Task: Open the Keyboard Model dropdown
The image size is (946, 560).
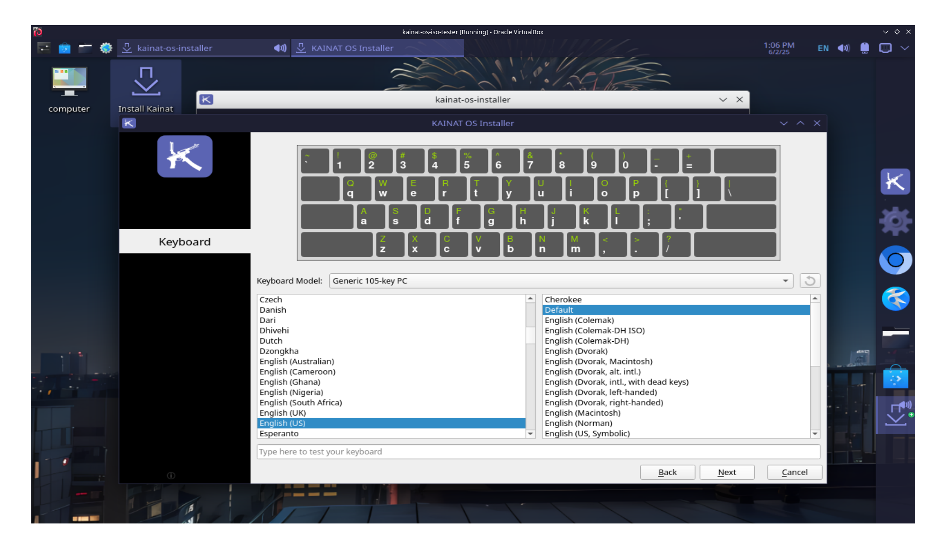Action: (561, 281)
